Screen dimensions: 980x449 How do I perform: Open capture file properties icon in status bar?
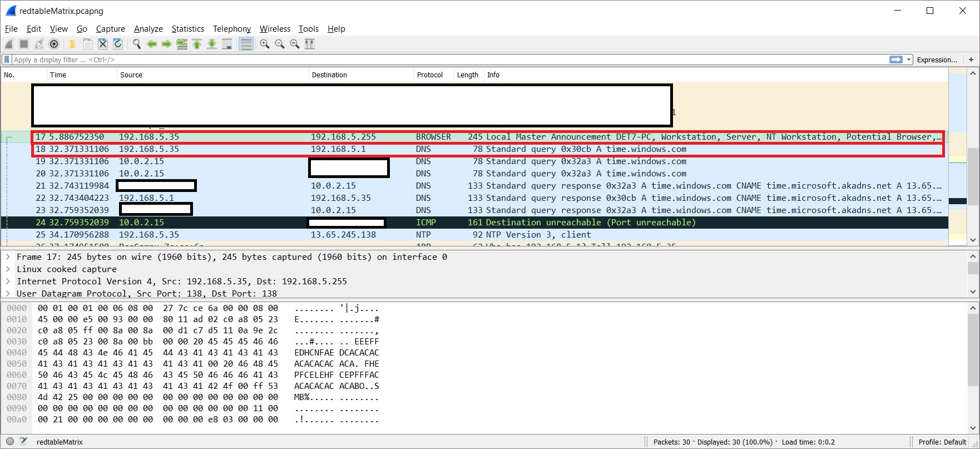pos(23,442)
